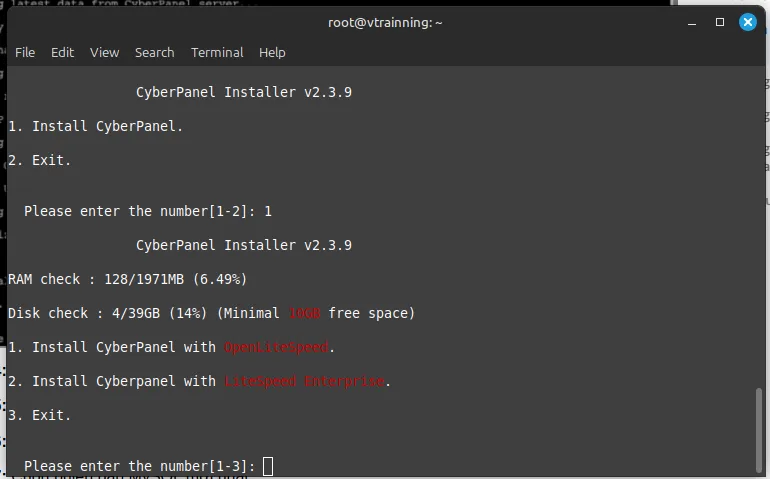The image size is (770, 479).
Task: Open the Help menu
Action: (x=272, y=52)
